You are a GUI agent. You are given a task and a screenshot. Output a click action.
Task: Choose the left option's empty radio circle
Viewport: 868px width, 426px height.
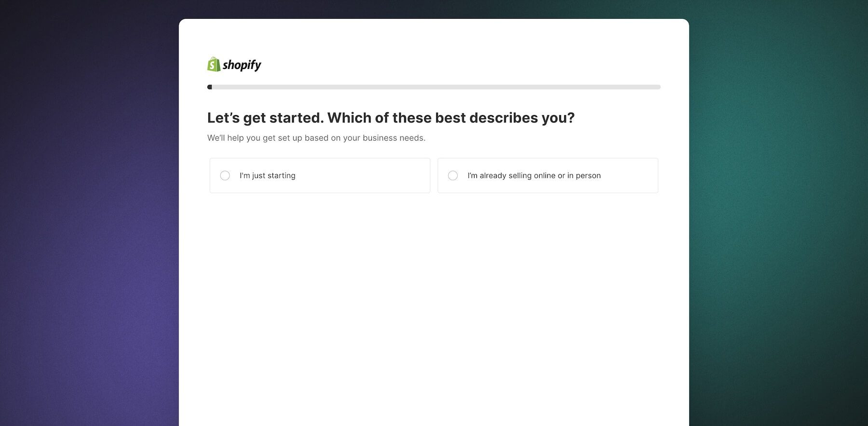225,175
